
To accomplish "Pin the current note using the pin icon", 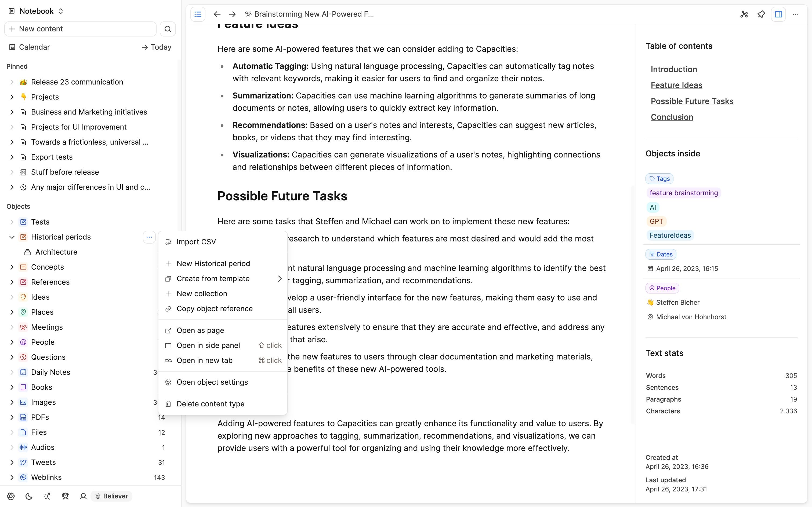I will pos(761,14).
